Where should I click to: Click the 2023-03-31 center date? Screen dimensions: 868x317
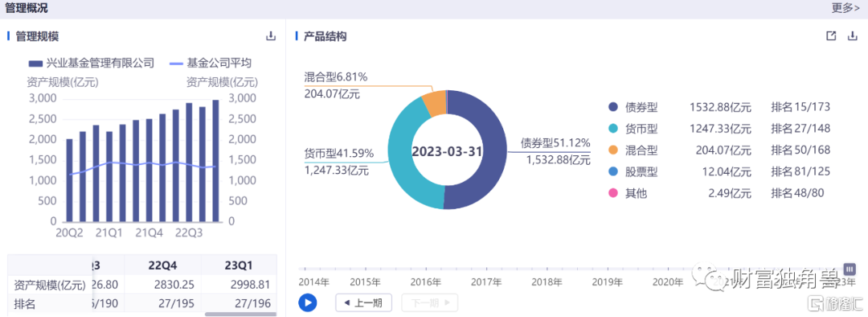pyautogui.click(x=447, y=150)
